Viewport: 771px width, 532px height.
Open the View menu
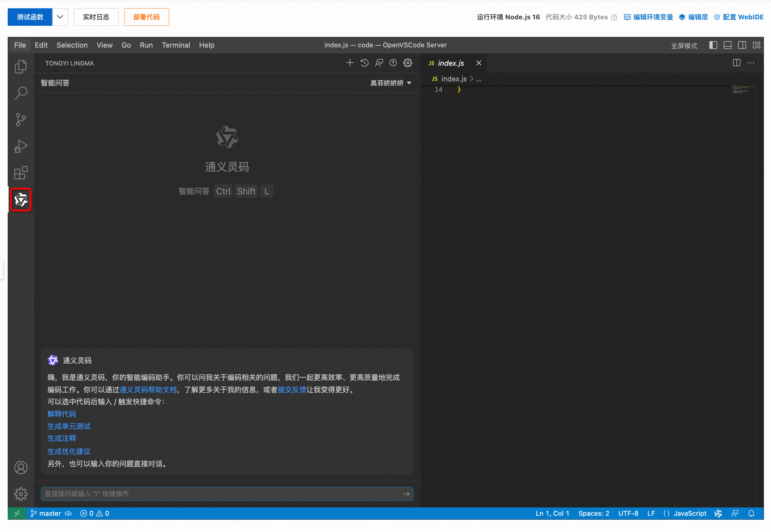coord(105,45)
